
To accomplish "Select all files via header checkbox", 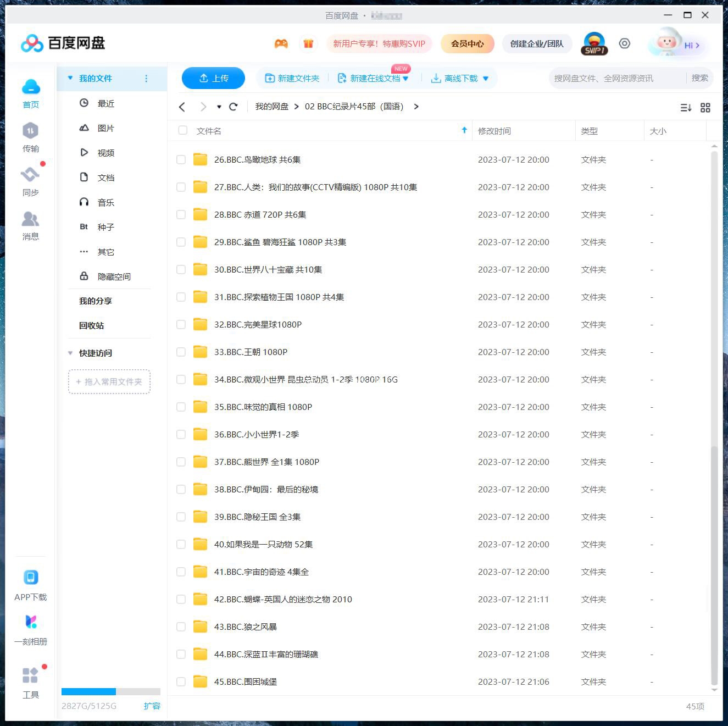I will [x=182, y=130].
